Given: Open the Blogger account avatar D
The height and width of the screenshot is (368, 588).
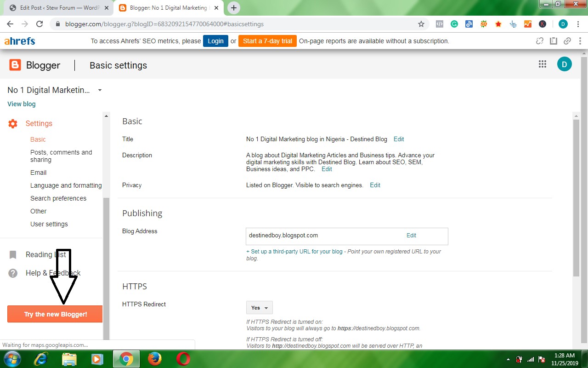Looking at the screenshot, I should pyautogui.click(x=565, y=64).
